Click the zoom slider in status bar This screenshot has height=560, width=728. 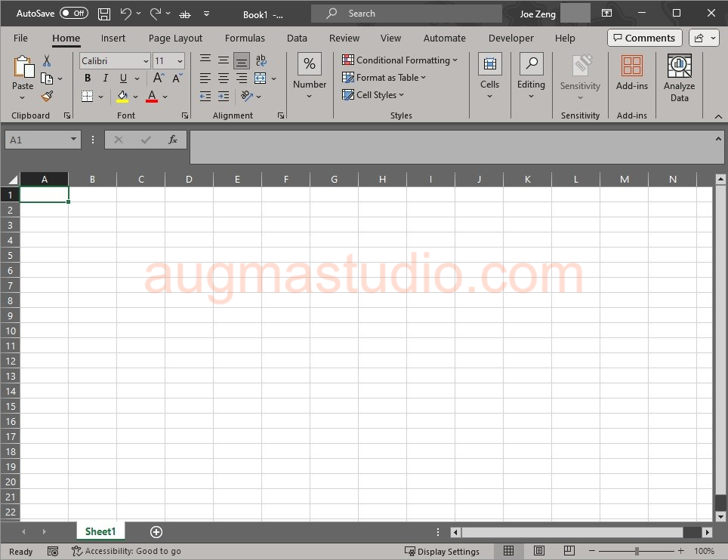637,551
